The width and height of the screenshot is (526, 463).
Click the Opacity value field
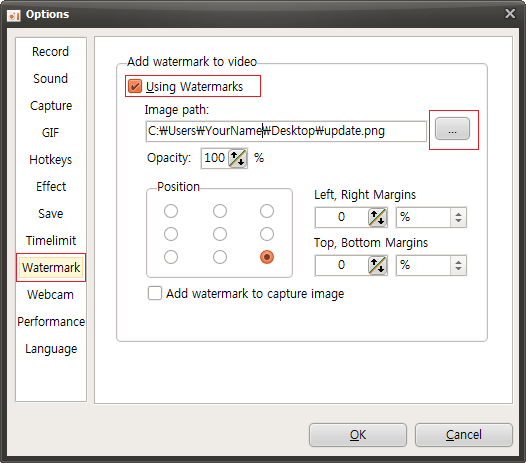(215, 158)
